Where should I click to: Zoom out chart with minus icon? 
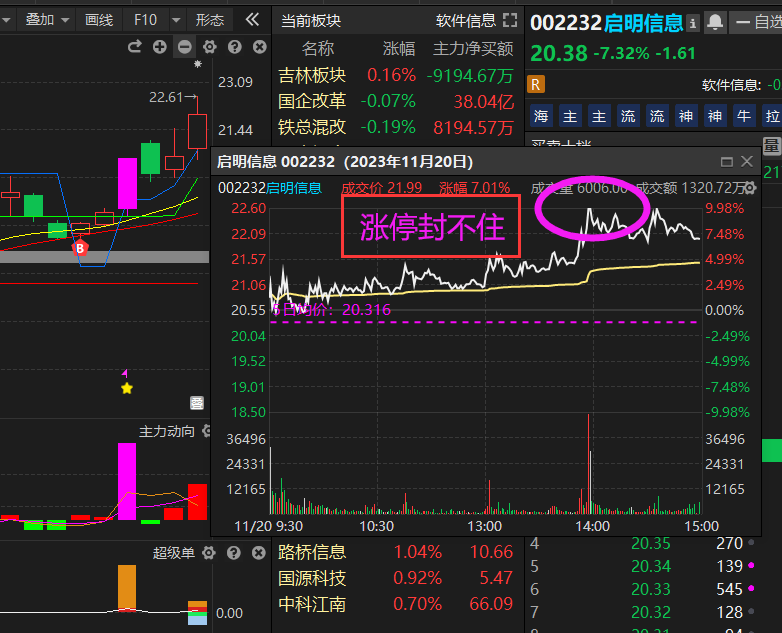tap(185, 47)
